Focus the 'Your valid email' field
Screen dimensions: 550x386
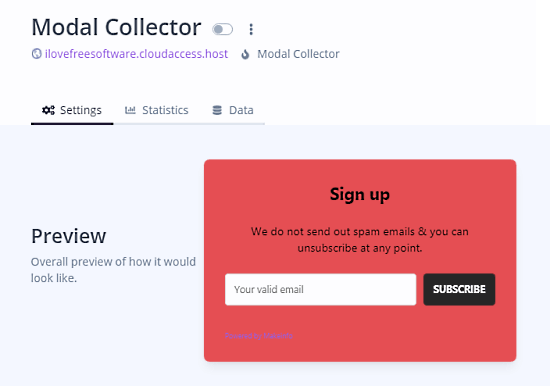click(321, 290)
